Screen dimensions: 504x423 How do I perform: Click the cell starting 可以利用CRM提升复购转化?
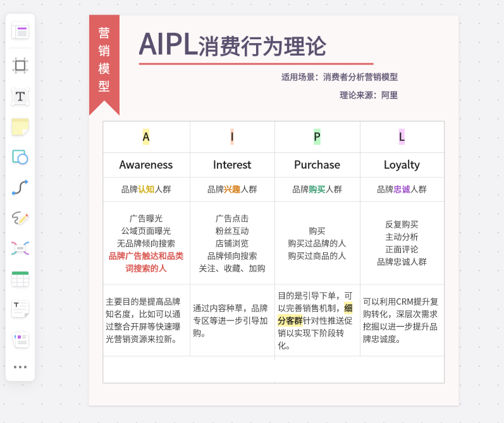pyautogui.click(x=402, y=320)
